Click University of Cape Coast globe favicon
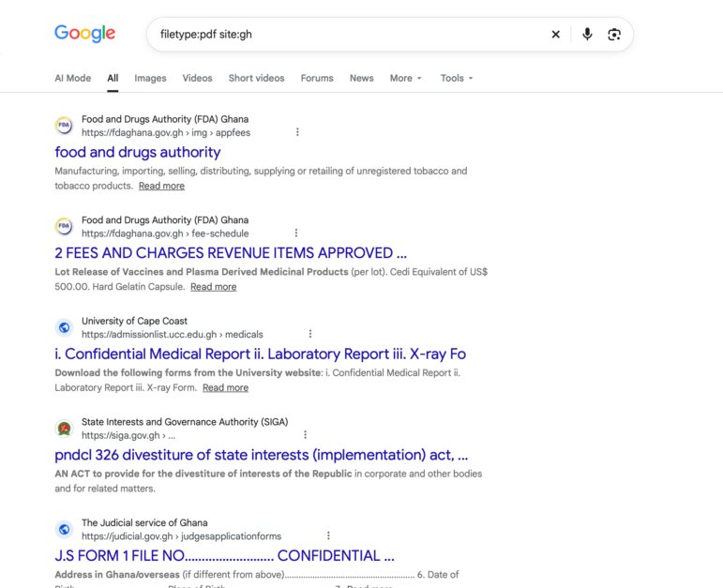Viewport: 723px width, 588px height. [64, 327]
